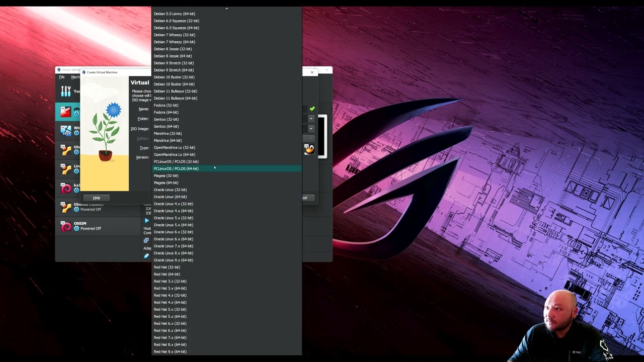Pick Debian 8 Jessie (32-bit) version
This screenshot has width=644, height=362.
[x=226, y=49]
